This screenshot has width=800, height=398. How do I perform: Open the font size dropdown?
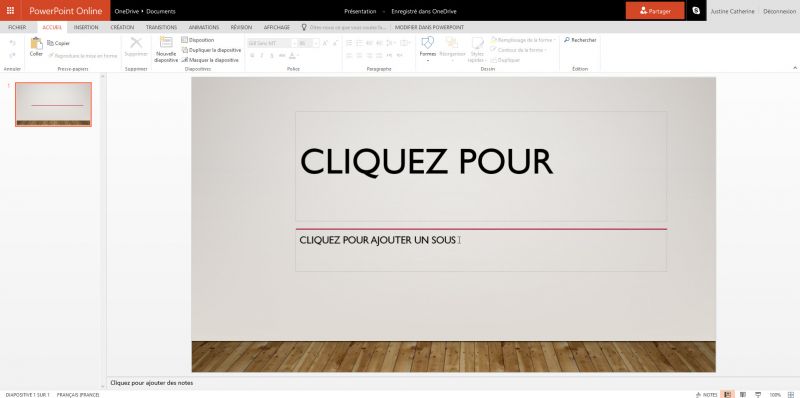[x=316, y=43]
